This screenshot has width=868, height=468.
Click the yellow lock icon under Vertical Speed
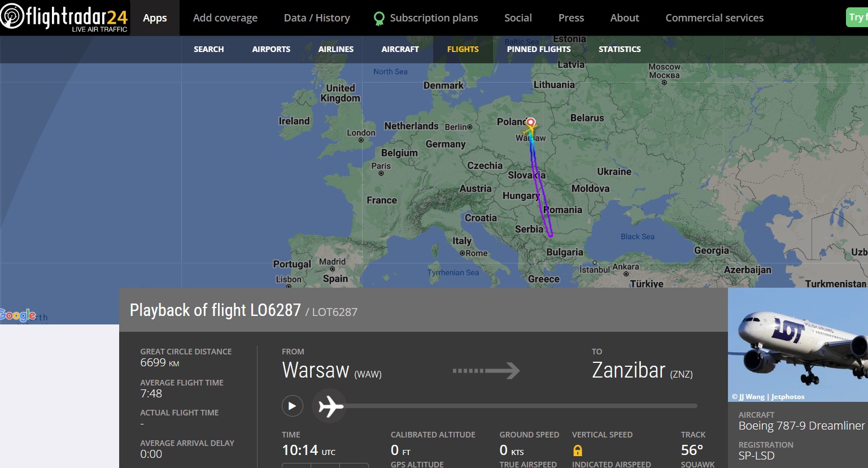pyautogui.click(x=578, y=450)
